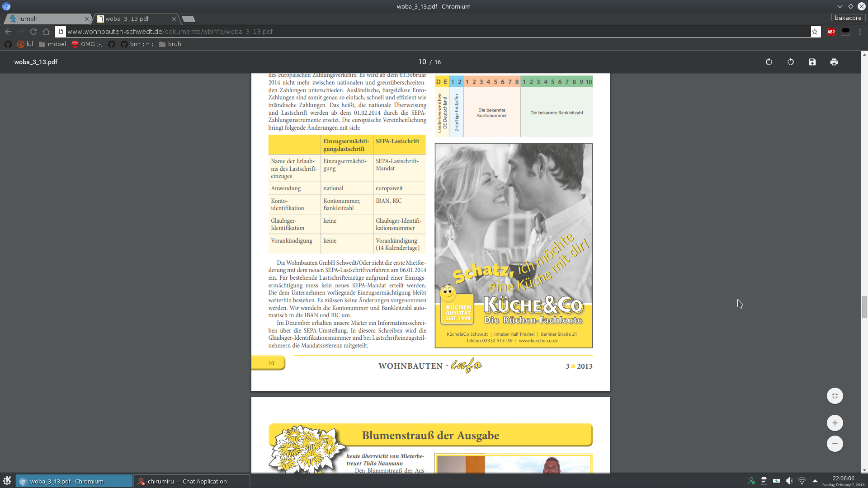
Task: Open the Wi-Fi network tray icon
Action: [802, 481]
